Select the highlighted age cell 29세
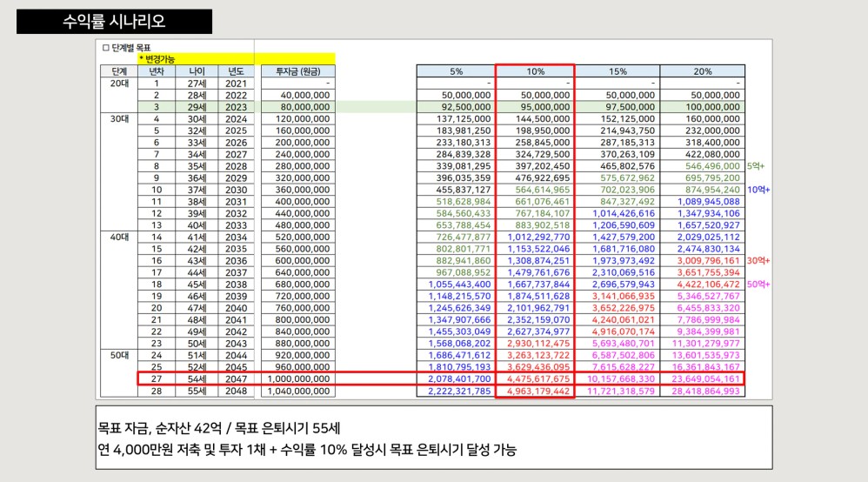This screenshot has height=482, width=868. click(x=197, y=107)
